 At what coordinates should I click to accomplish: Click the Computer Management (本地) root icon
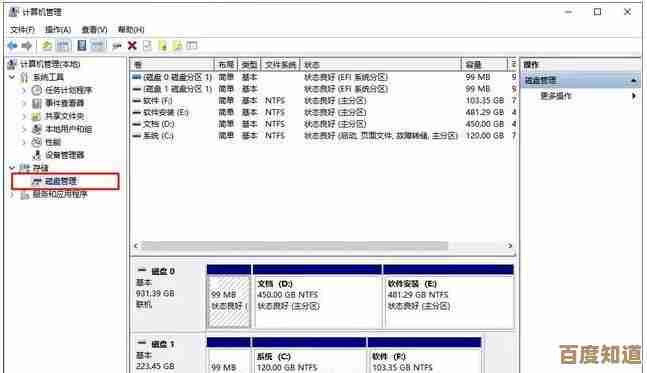point(12,64)
